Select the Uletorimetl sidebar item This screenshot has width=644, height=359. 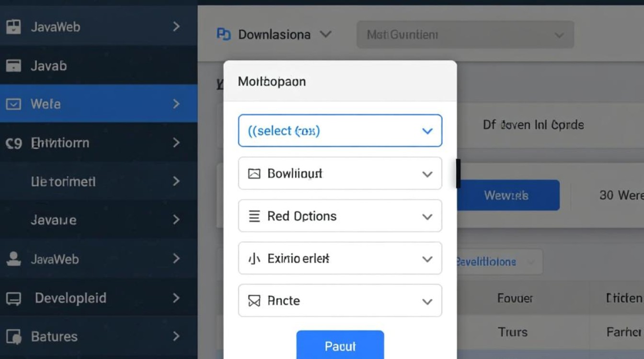coord(63,182)
